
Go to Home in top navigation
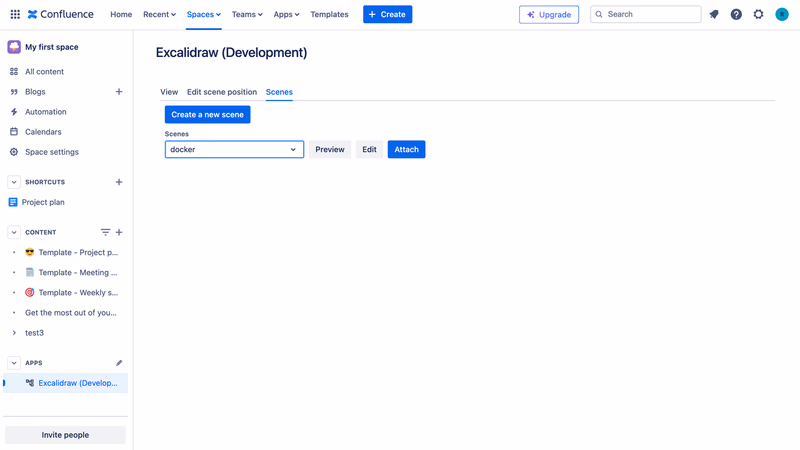[121, 14]
